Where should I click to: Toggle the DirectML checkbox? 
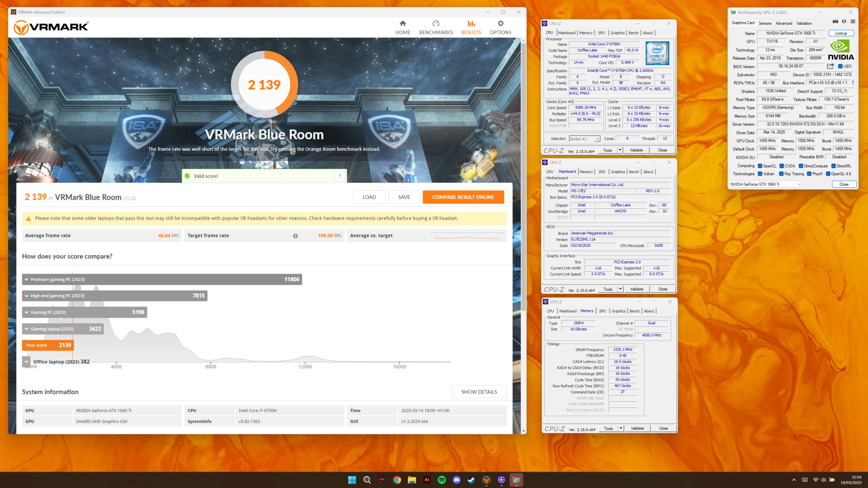[x=834, y=166]
